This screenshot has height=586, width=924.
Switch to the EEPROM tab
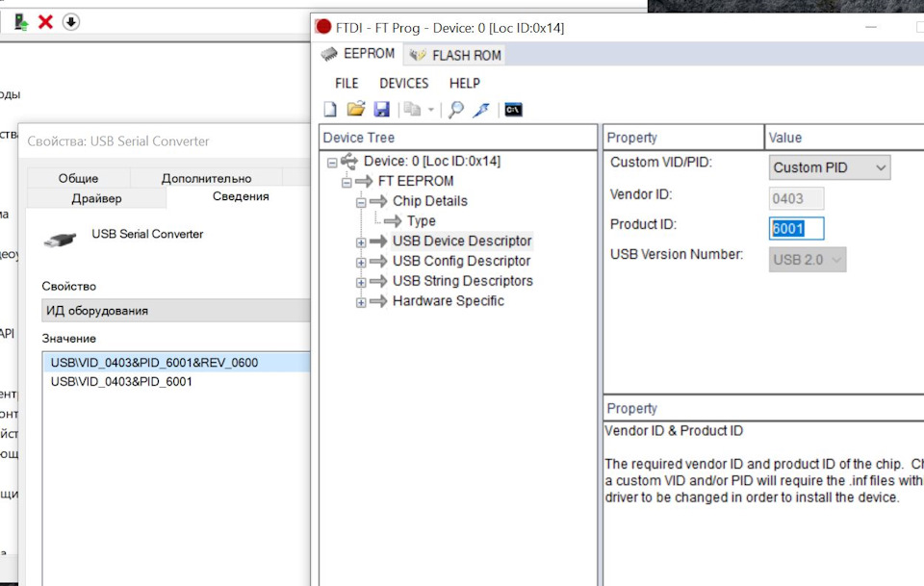coord(357,54)
